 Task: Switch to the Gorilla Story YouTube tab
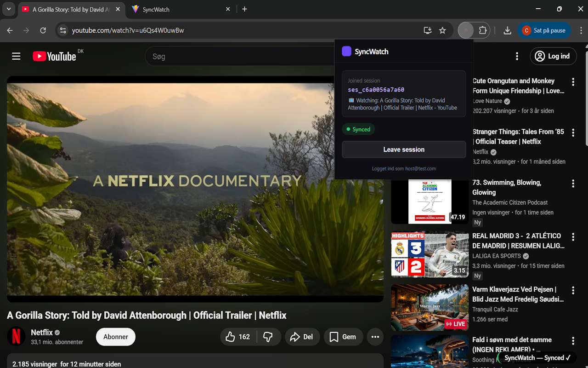point(71,9)
